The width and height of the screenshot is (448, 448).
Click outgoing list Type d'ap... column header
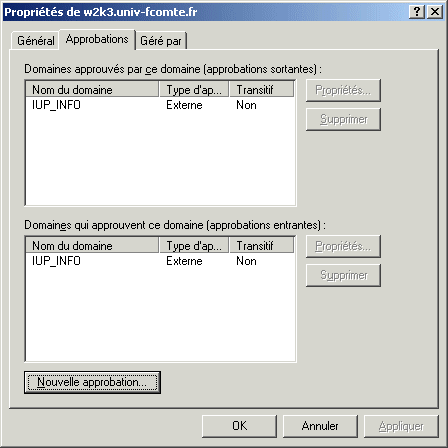click(x=194, y=90)
